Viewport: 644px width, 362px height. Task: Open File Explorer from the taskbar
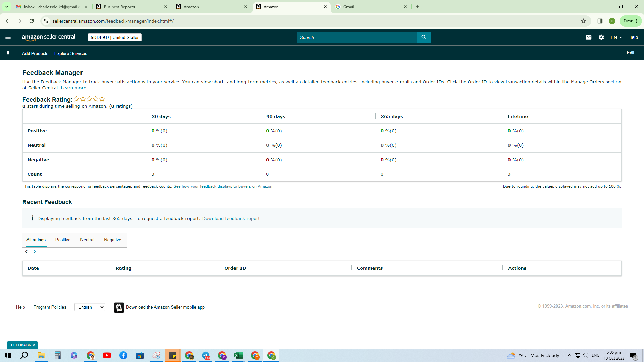click(41, 355)
